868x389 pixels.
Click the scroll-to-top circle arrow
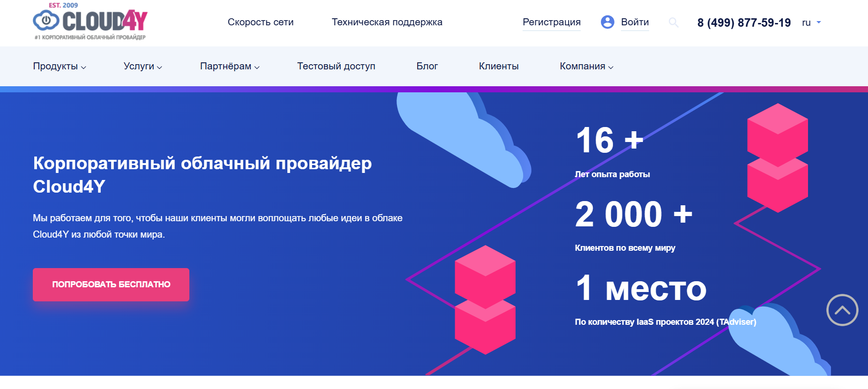(x=842, y=310)
